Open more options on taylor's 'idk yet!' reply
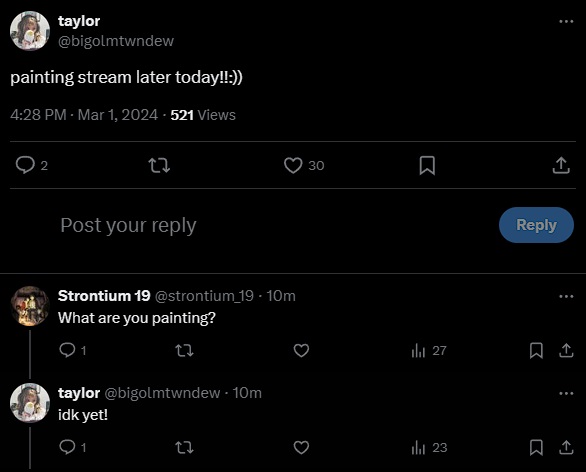 [566, 394]
